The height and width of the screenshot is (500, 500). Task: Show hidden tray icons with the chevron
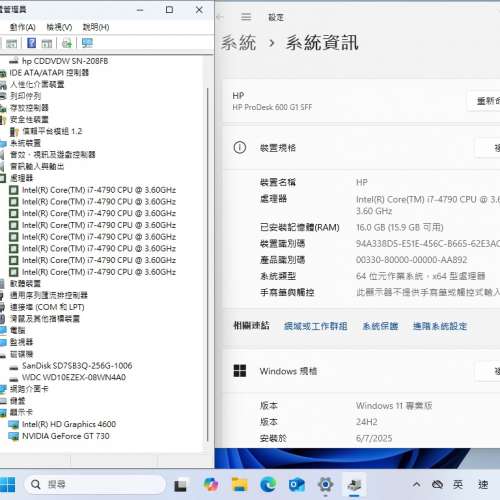[x=416, y=484]
